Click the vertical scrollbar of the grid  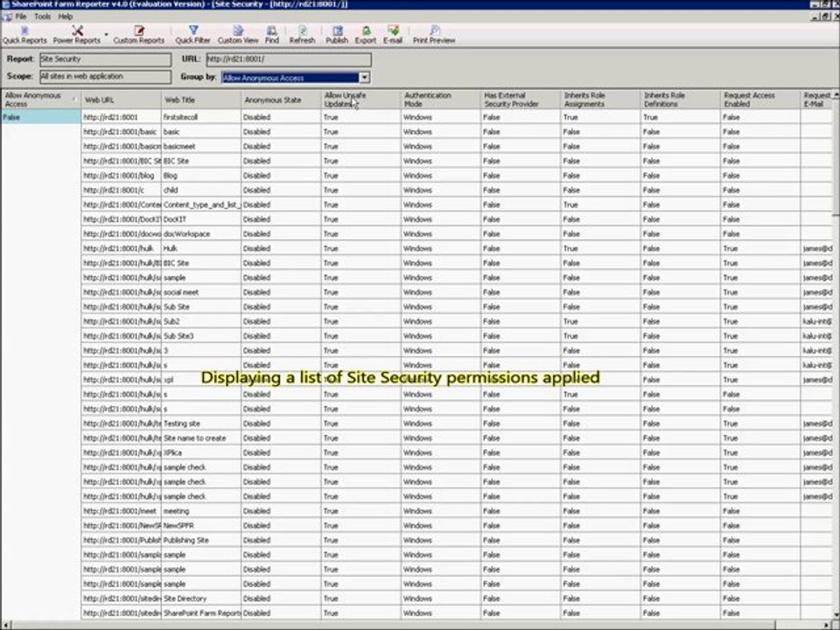(836, 353)
